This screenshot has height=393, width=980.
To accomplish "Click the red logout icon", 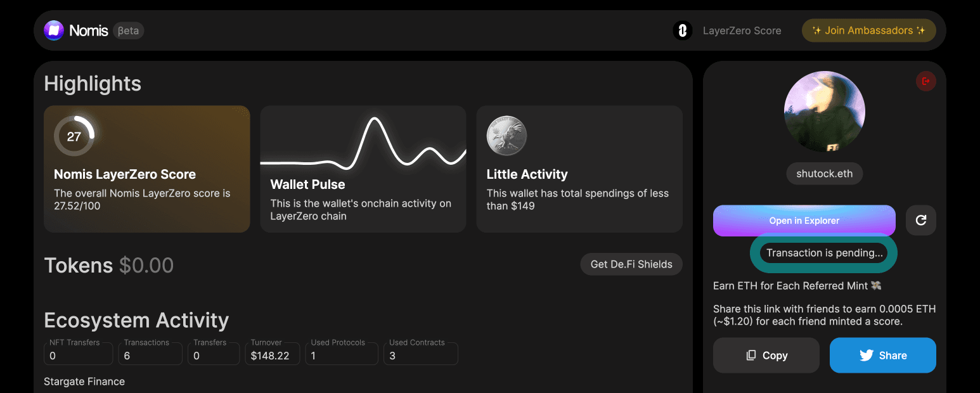I will (x=925, y=81).
